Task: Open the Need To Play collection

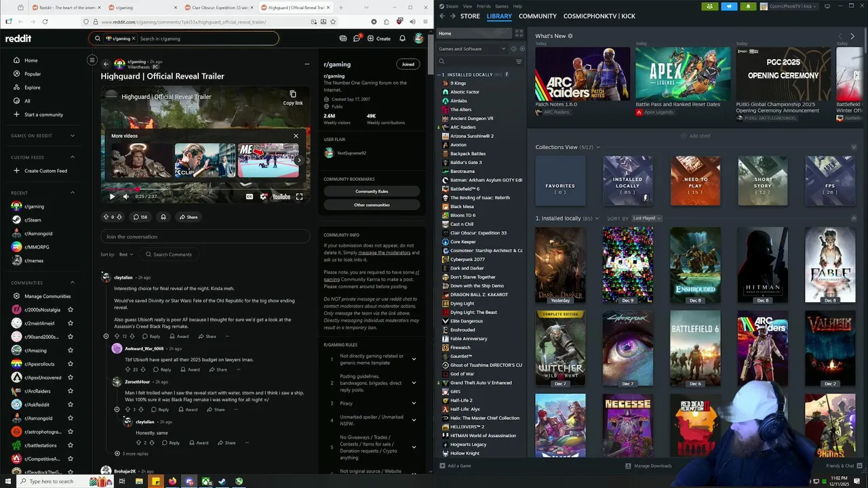Action: [695, 181]
